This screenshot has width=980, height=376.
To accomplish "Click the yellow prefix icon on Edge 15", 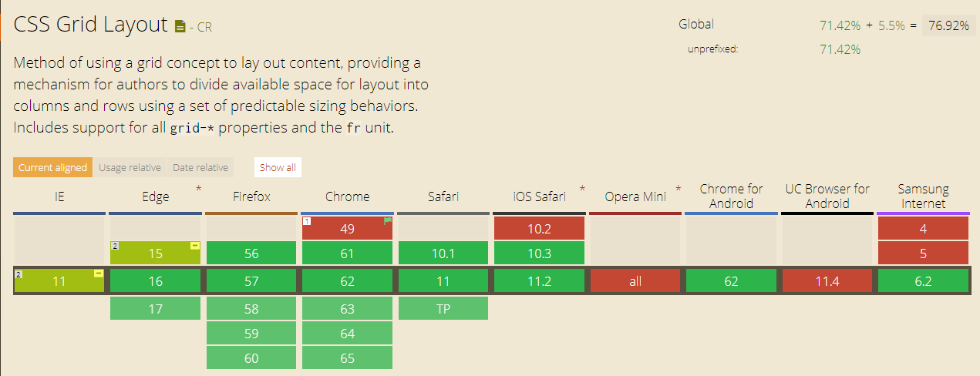I will pos(195,246).
